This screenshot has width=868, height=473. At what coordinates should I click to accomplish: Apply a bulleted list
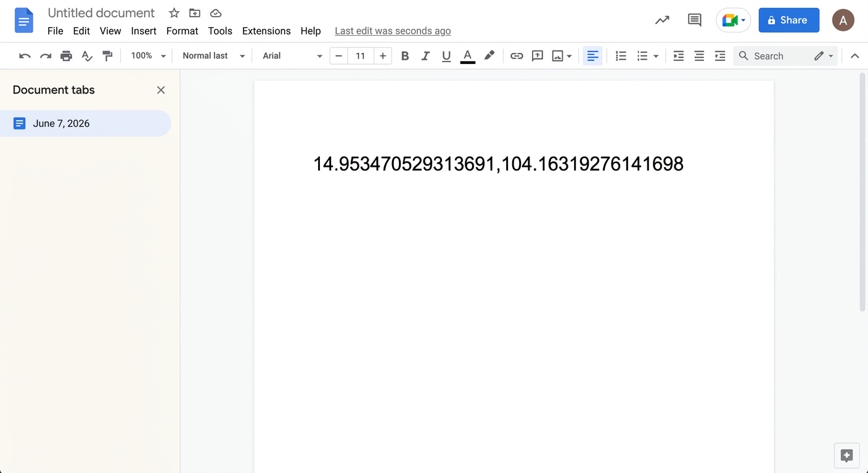(642, 56)
